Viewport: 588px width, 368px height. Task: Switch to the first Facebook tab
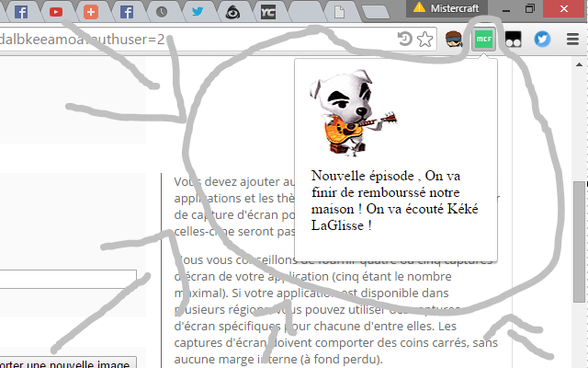pos(21,12)
